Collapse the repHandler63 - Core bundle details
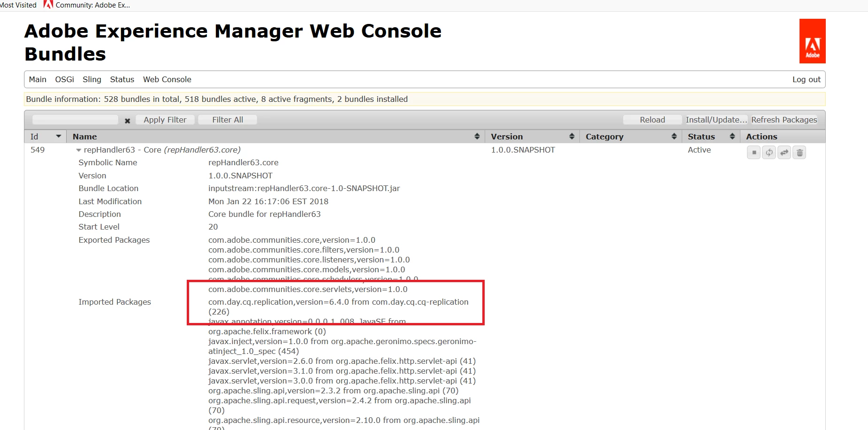Image resolution: width=868 pixels, height=430 pixels. click(x=78, y=150)
